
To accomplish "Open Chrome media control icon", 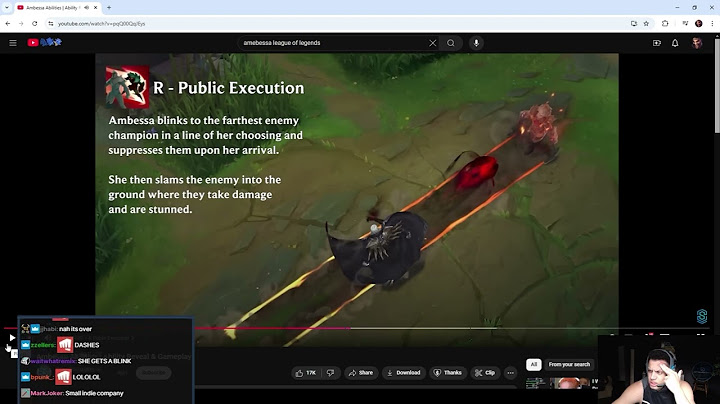I will point(685,23).
